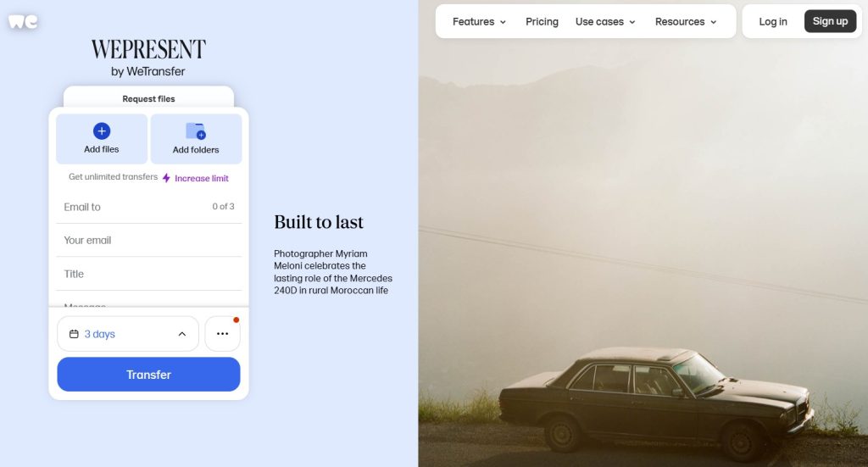The image size is (868, 467).
Task: Click the calendar icon beside 3 days
Action: point(74,334)
